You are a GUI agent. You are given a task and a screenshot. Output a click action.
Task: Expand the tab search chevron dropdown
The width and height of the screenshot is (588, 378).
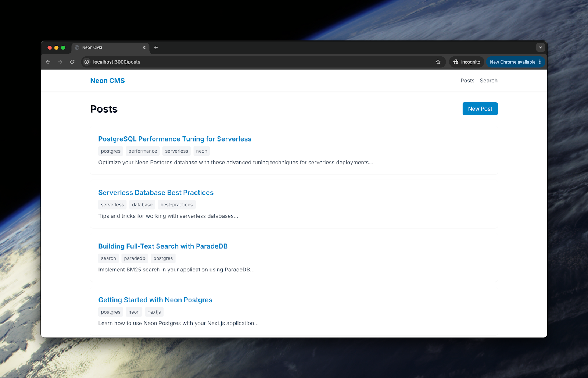pos(540,47)
